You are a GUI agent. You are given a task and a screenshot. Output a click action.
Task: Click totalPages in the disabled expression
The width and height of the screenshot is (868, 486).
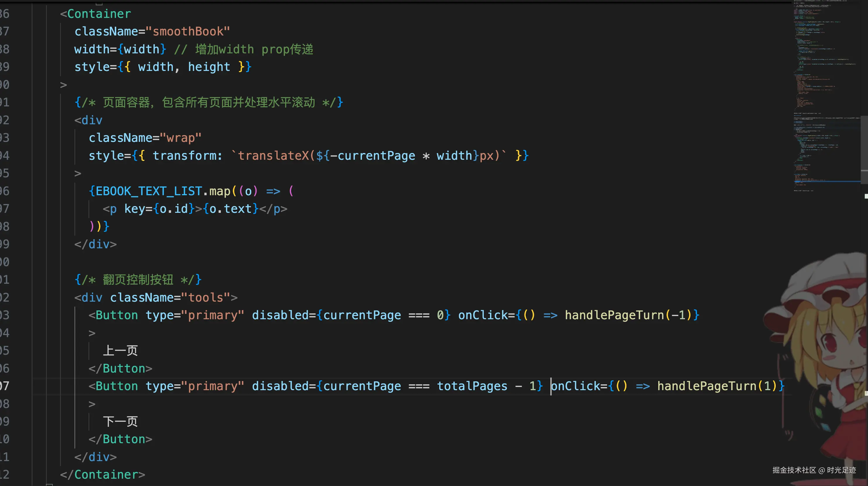(472, 386)
